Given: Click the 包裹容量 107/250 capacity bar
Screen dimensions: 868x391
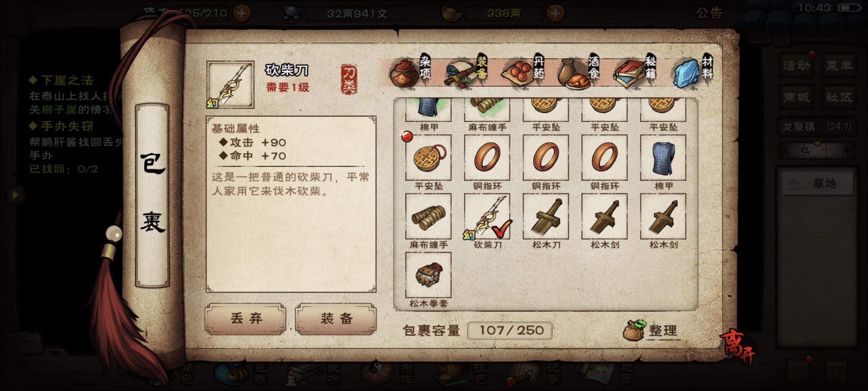Looking at the screenshot, I should point(509,330).
